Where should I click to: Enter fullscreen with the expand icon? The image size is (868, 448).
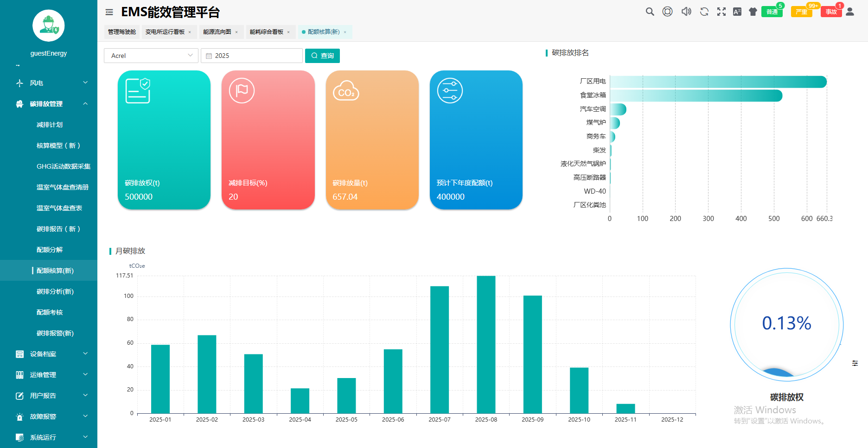[721, 12]
